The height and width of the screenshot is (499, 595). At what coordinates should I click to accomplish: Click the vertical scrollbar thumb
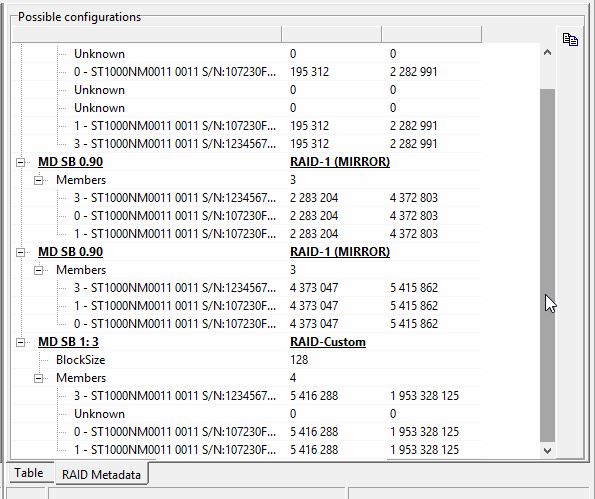click(x=547, y=265)
